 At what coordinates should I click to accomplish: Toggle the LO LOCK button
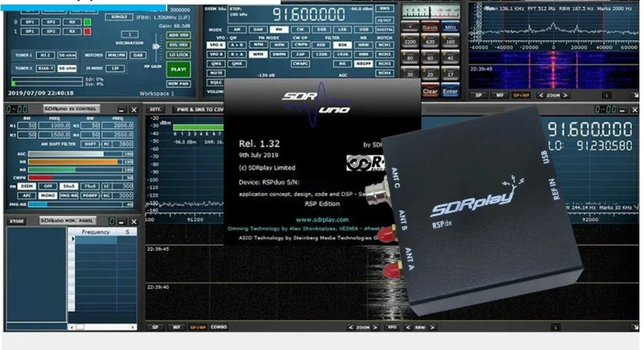pyautogui.click(x=178, y=54)
